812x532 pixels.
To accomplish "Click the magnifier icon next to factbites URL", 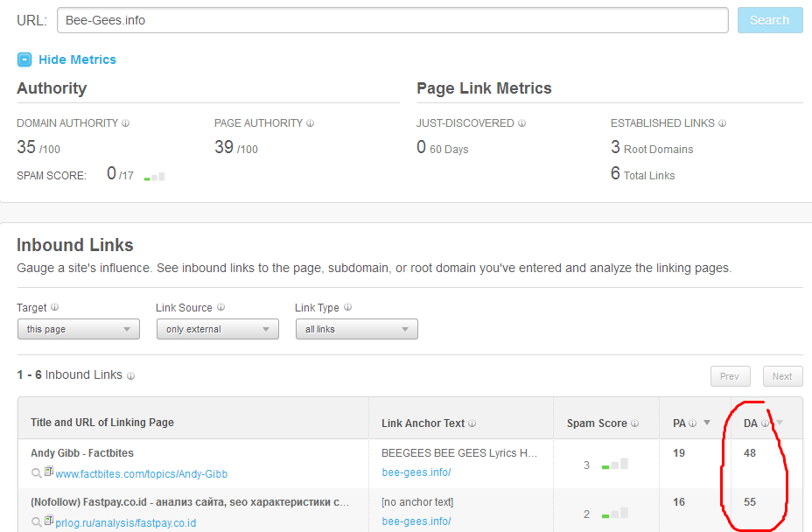I will tap(36, 473).
